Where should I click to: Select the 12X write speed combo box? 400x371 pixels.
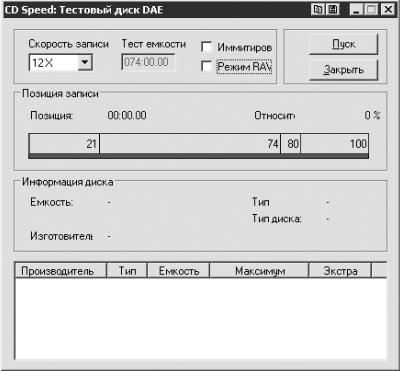[61, 62]
